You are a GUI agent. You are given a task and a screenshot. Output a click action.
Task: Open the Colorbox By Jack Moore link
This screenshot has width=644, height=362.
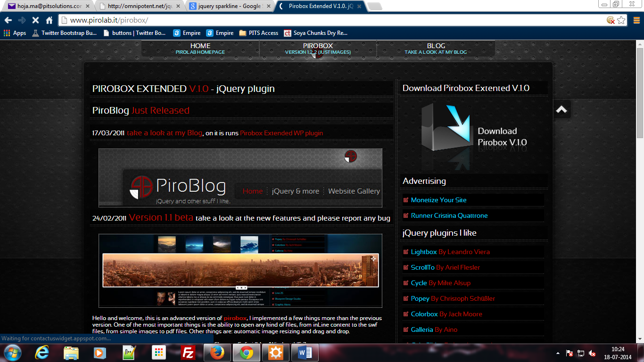(446, 314)
